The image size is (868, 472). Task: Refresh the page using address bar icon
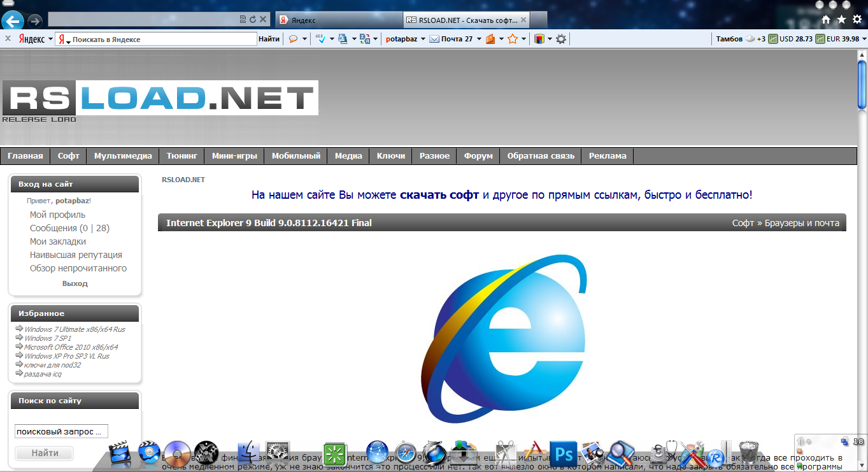point(253,20)
